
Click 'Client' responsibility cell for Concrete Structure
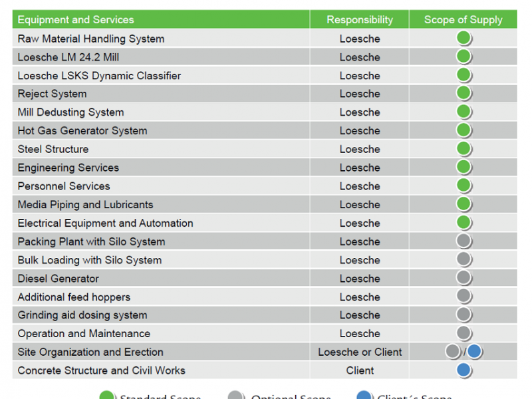[x=360, y=370]
